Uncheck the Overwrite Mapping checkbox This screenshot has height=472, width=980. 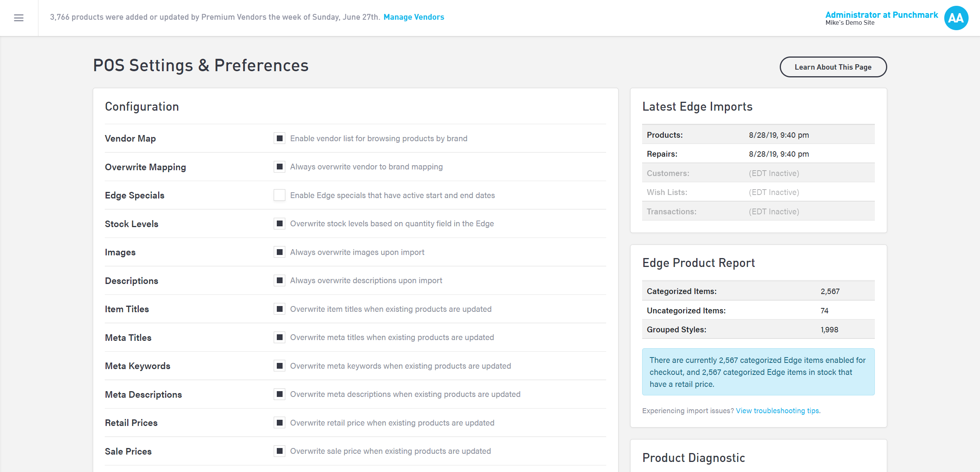[280, 167]
